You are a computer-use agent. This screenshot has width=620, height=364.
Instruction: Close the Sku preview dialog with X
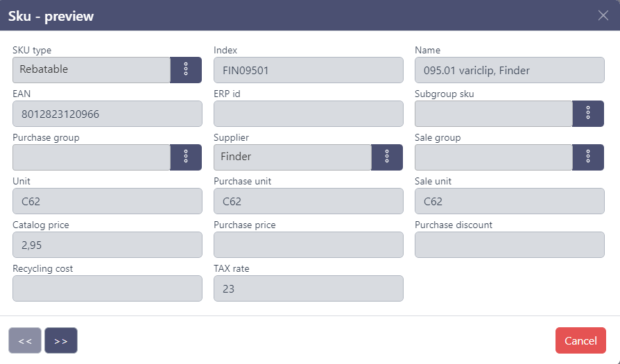[603, 15]
